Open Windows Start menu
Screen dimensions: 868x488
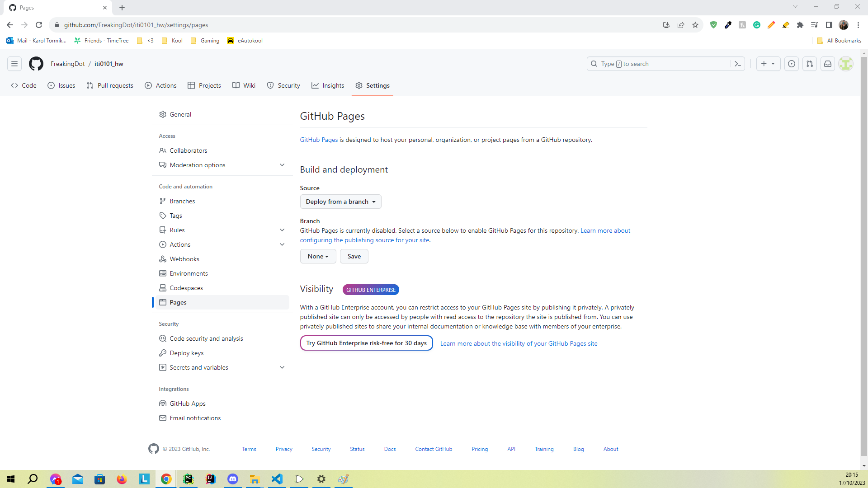pyautogui.click(x=11, y=479)
